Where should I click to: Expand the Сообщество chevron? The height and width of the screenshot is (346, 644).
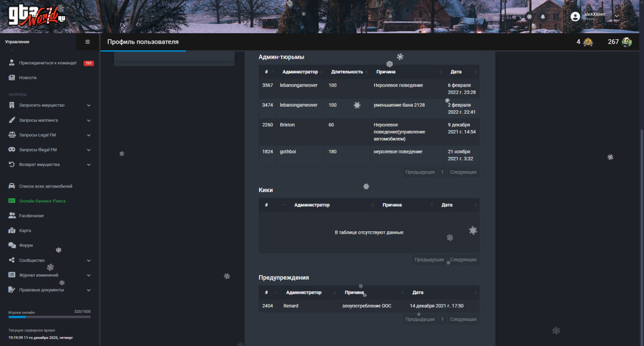coord(89,261)
